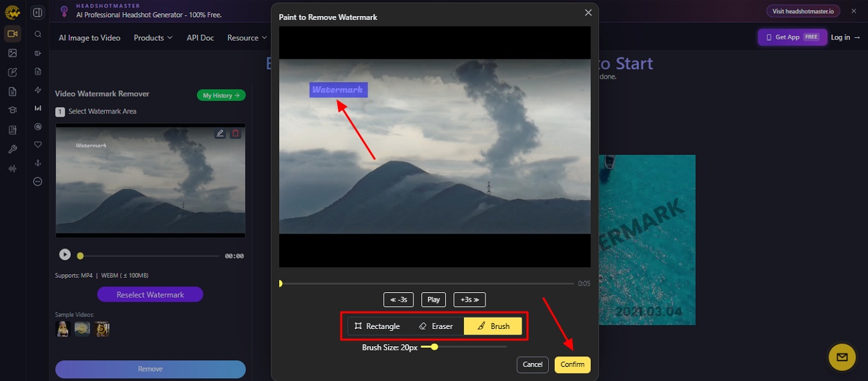The image size is (868, 381).
Task: Click the Remove gradient button
Action: click(150, 369)
